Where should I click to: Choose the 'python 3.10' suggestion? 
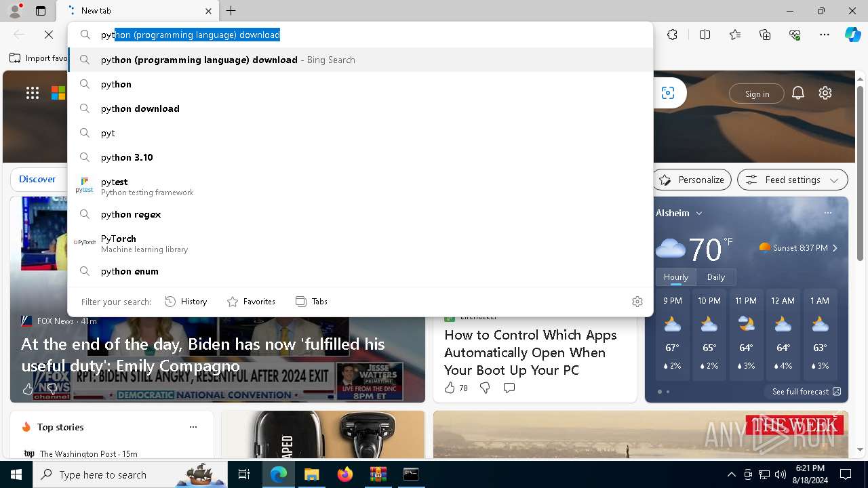[361, 157]
